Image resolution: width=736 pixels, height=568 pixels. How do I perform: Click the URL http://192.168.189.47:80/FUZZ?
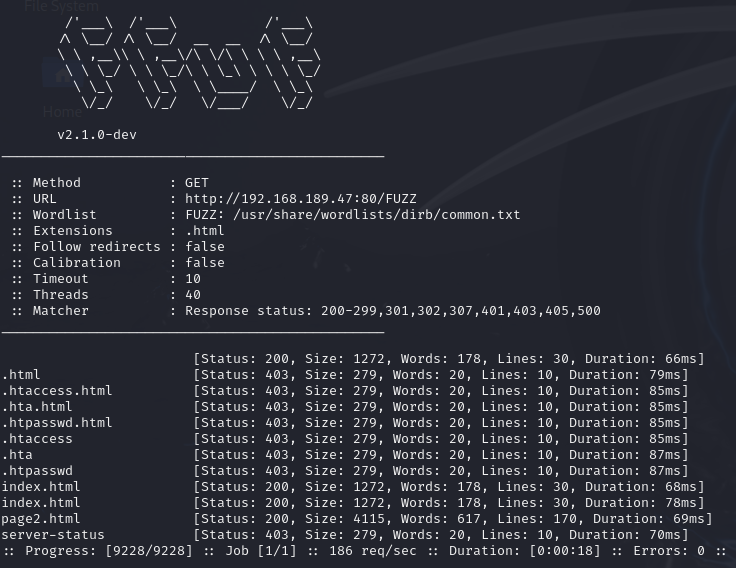(x=301, y=199)
